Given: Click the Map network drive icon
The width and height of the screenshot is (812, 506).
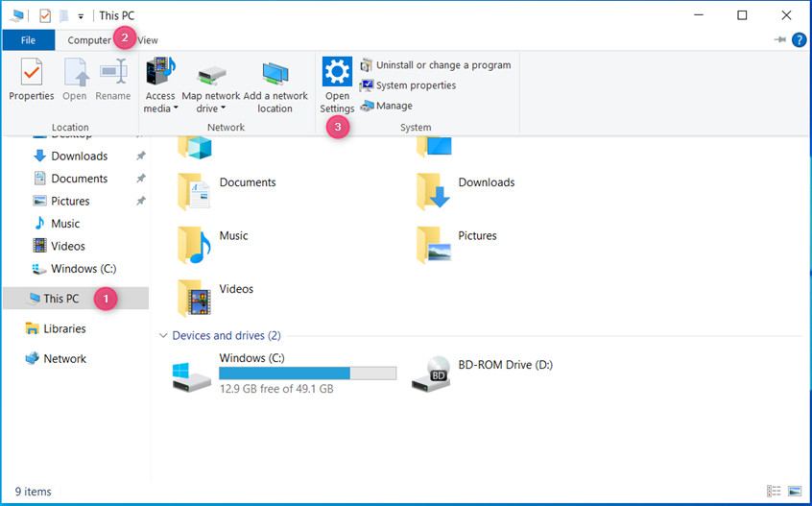Looking at the screenshot, I should pyautogui.click(x=211, y=75).
